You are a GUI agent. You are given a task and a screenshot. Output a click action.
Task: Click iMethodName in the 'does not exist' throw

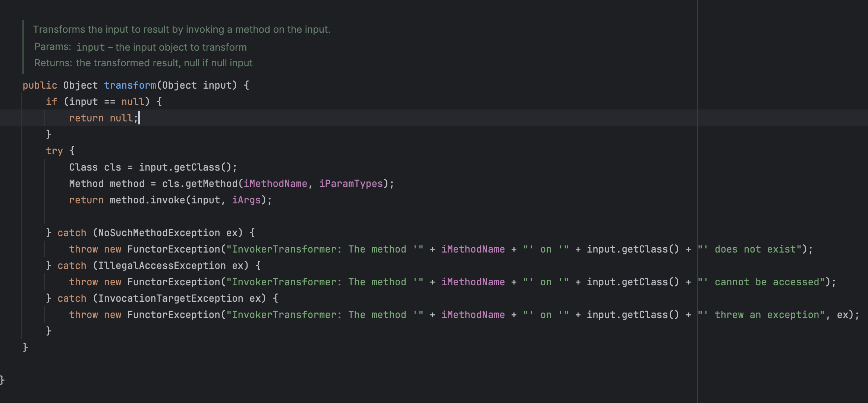click(473, 249)
